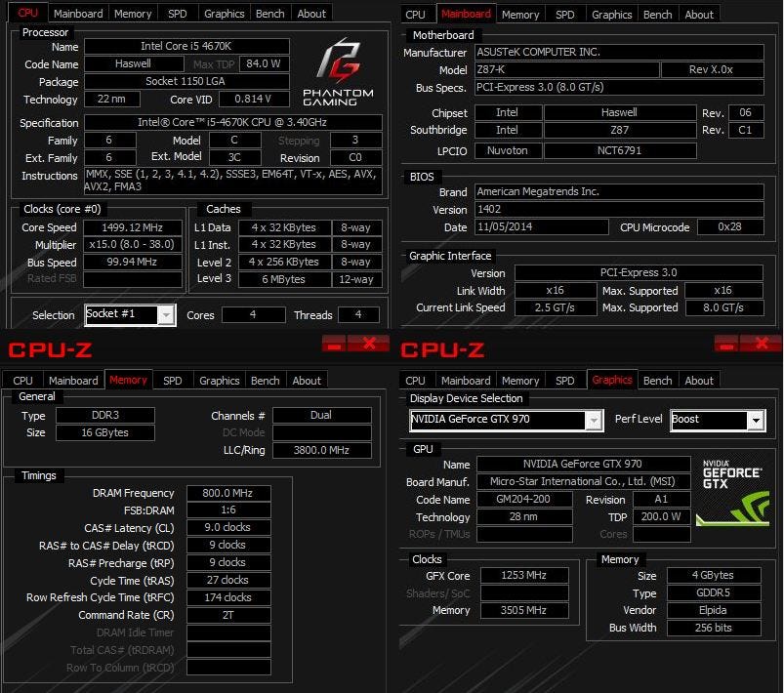Viewport: 784px width, 693px height.
Task: Switch to CPU tab in the GPU window
Action: coord(415,381)
